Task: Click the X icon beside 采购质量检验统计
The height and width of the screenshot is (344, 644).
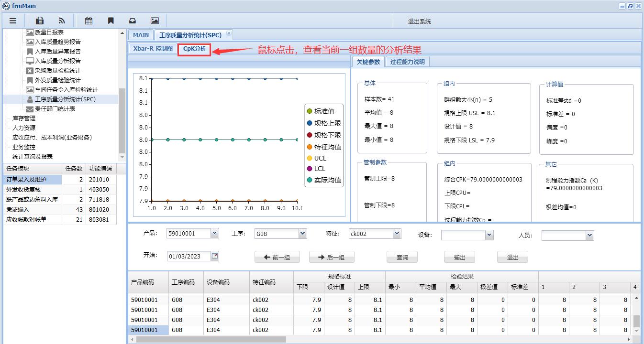Action: tap(30, 71)
